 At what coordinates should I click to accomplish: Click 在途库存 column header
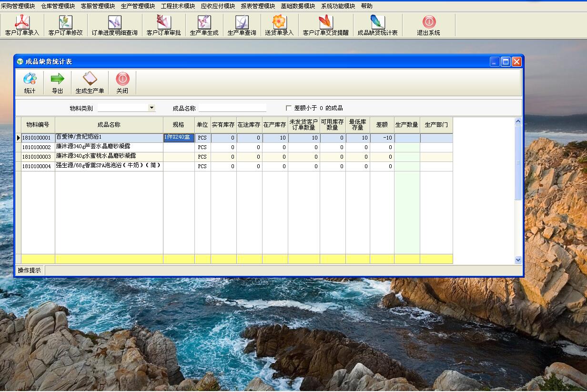[249, 125]
